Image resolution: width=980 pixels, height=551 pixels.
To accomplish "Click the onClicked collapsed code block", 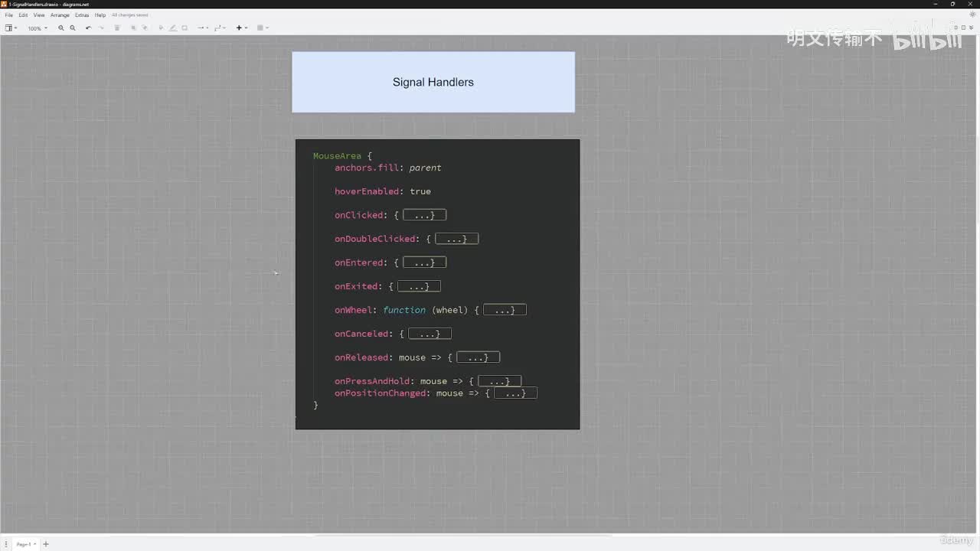I will [424, 215].
